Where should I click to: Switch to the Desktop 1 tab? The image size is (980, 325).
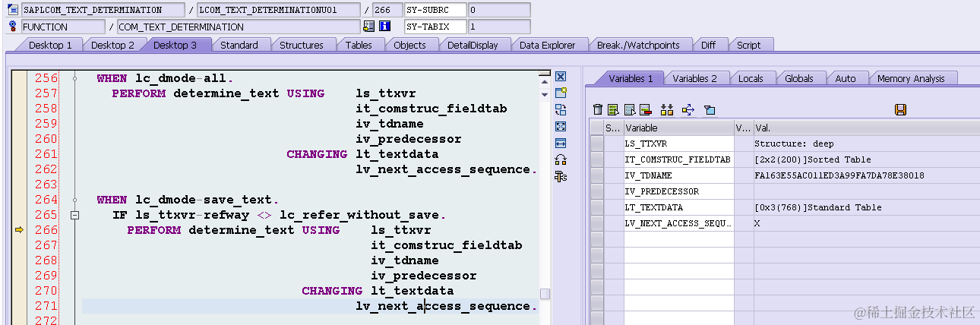point(50,45)
